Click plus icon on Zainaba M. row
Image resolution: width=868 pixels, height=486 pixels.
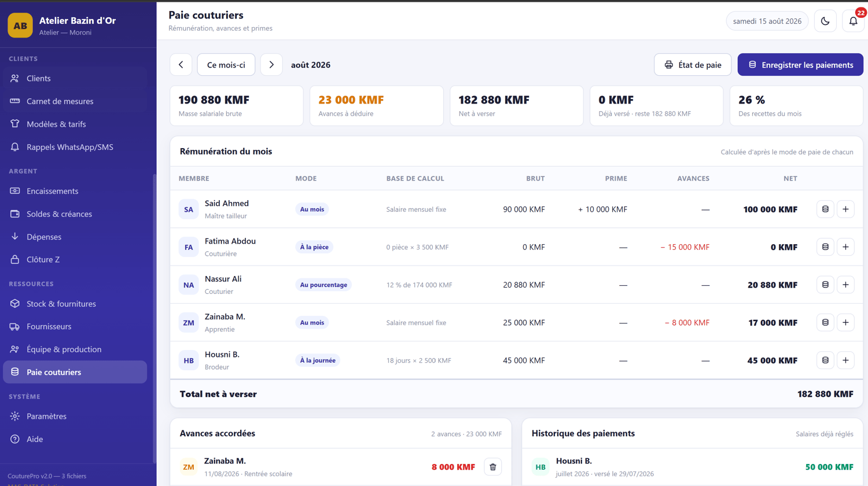click(x=845, y=322)
